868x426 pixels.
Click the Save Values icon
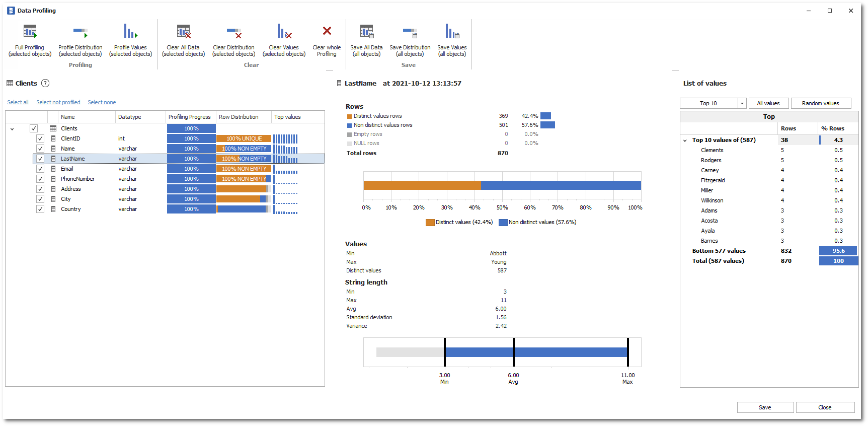point(452,32)
